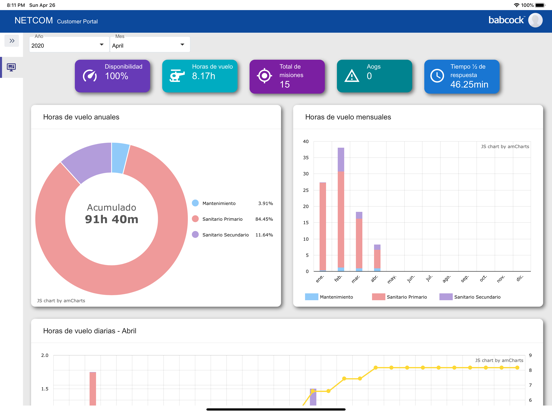The image size is (552, 414).
Task: Click the gauge icon in Disponibilidad card
Action: click(x=90, y=76)
